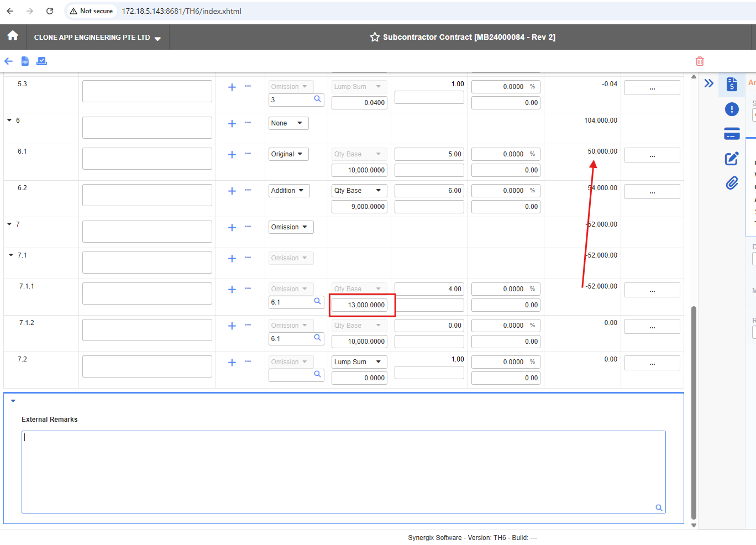756x545 pixels.
Task: Open attachments paperclip panel
Action: [732, 183]
